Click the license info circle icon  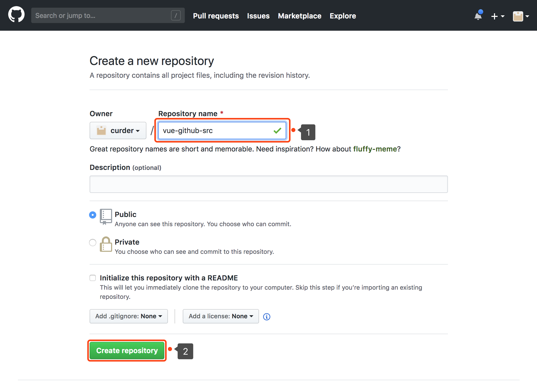267,317
